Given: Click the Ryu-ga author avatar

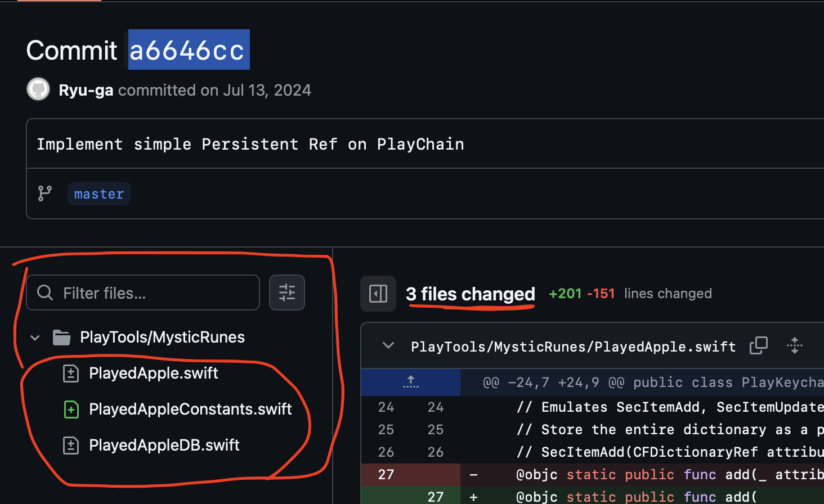Looking at the screenshot, I should [x=38, y=89].
